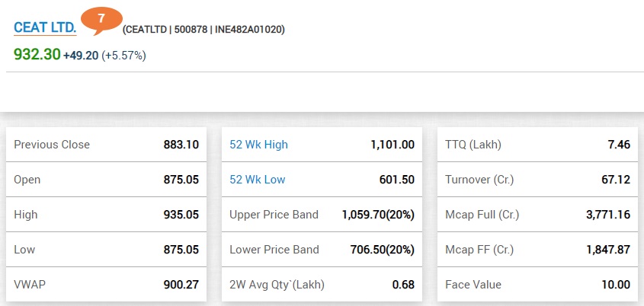Image resolution: width=644 pixels, height=306 pixels.
Task: Select the Upper Price Band label
Action: tap(274, 215)
